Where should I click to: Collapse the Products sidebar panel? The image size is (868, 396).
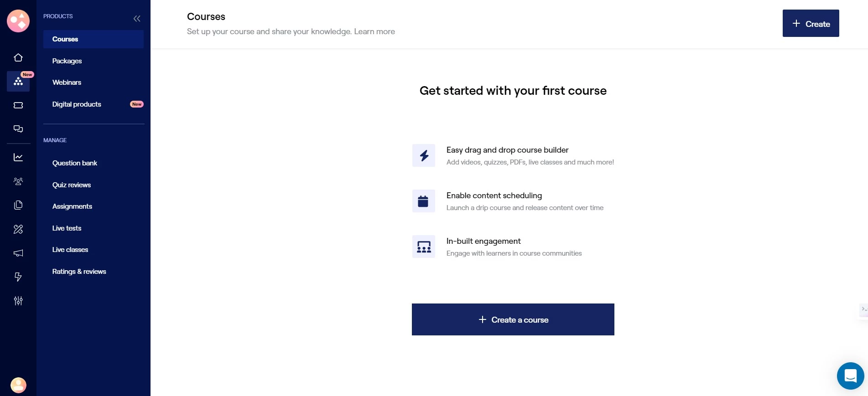point(137,19)
